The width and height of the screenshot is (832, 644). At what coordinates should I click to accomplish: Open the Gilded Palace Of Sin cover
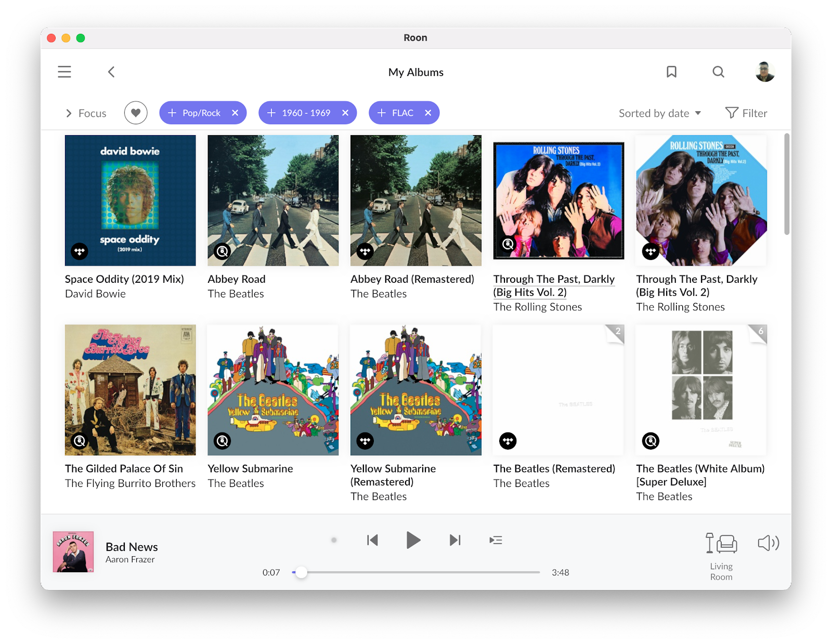point(131,390)
